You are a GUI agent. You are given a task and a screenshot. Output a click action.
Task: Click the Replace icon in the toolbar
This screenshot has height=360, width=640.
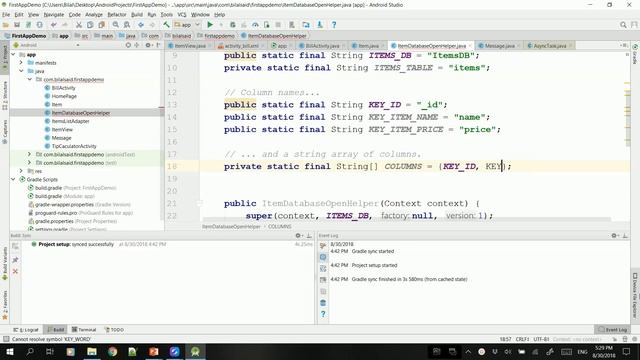point(127,25)
